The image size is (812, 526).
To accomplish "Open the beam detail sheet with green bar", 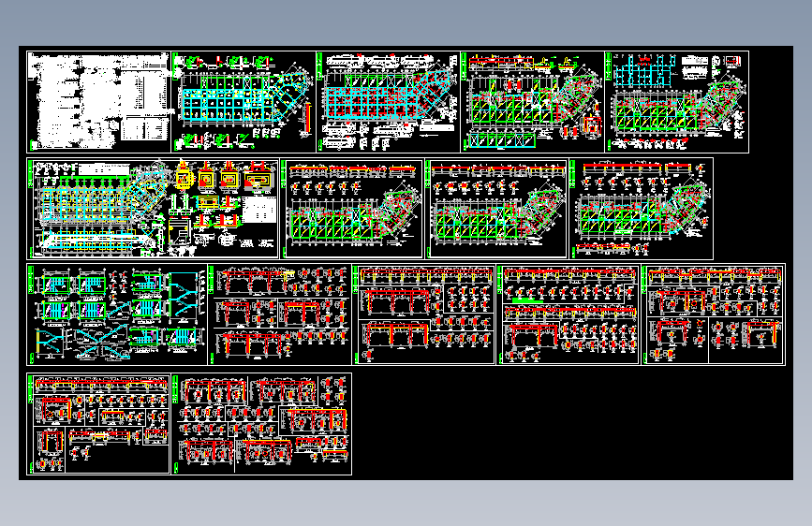I will (x=568, y=314).
